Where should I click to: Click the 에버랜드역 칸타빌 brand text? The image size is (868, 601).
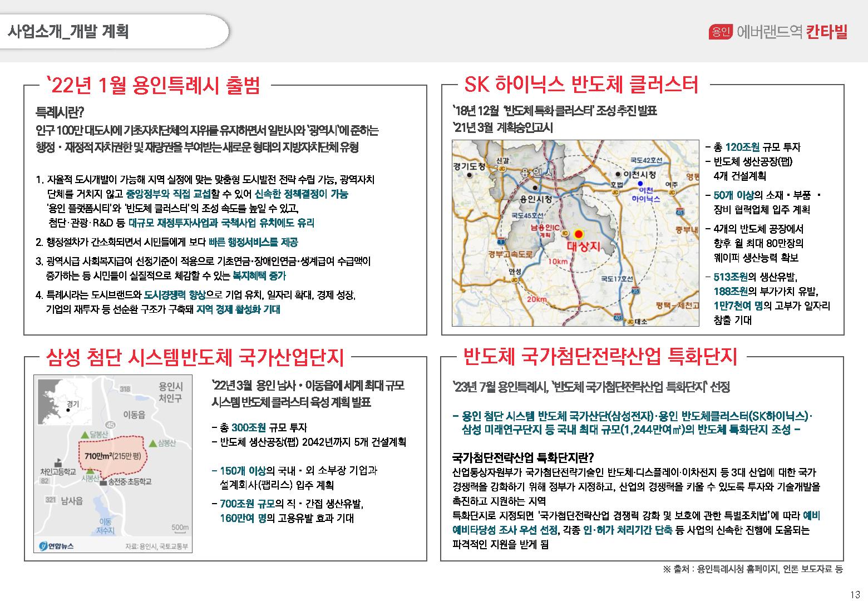click(792, 32)
